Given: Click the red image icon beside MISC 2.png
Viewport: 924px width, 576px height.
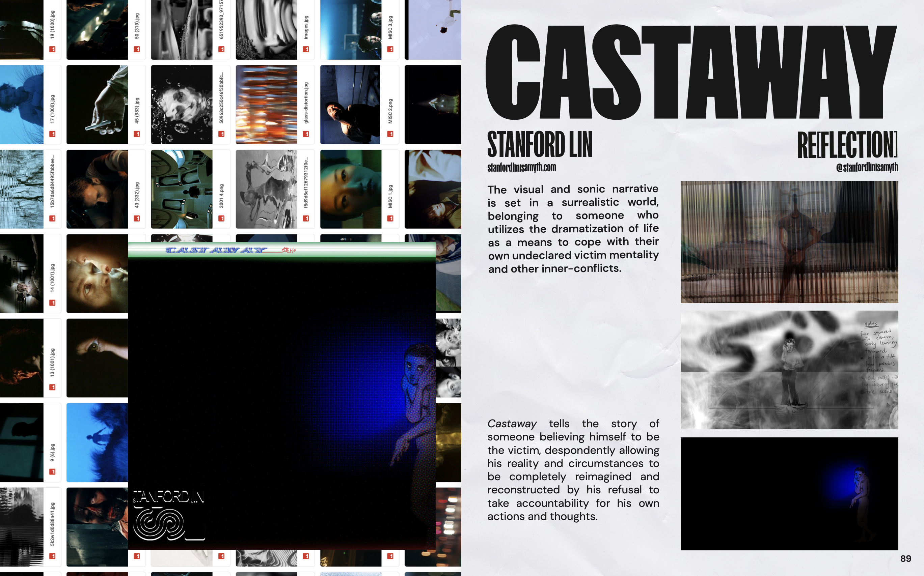Looking at the screenshot, I should (x=390, y=134).
